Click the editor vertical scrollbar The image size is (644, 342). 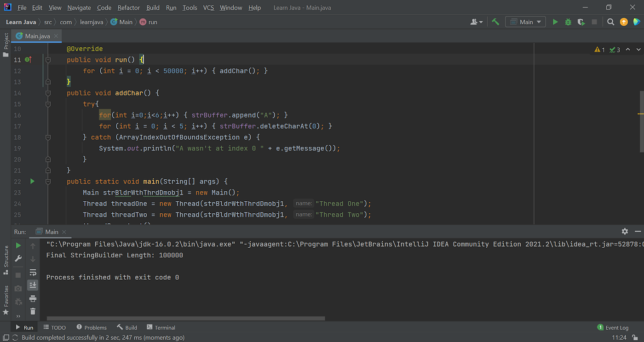(x=642, y=122)
